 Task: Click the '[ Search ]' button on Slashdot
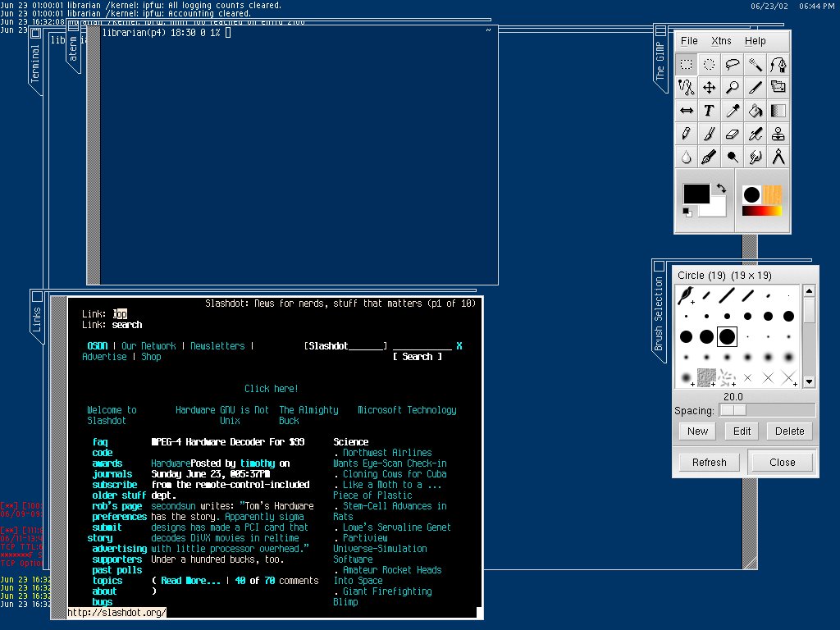(x=418, y=357)
